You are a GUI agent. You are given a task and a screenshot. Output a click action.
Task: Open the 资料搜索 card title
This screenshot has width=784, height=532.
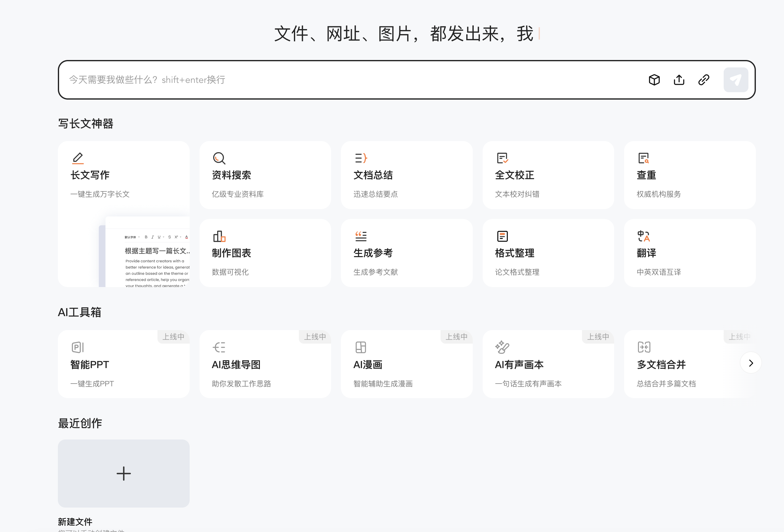[x=231, y=175]
